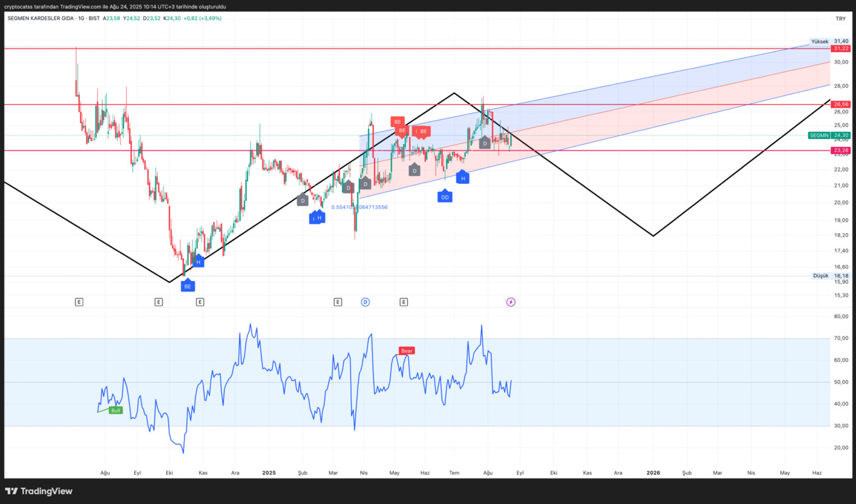
Task: Click the blue H label near Temmuz
Action: pos(463,178)
